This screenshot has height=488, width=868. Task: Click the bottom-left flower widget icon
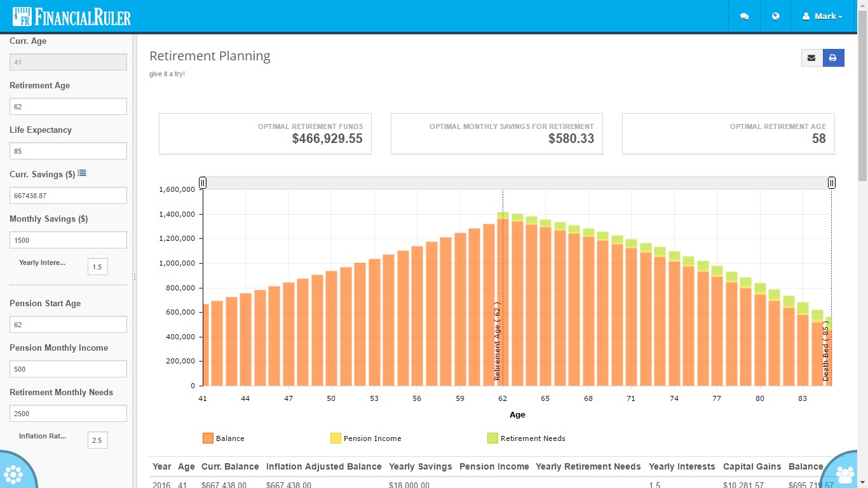tap(14, 473)
